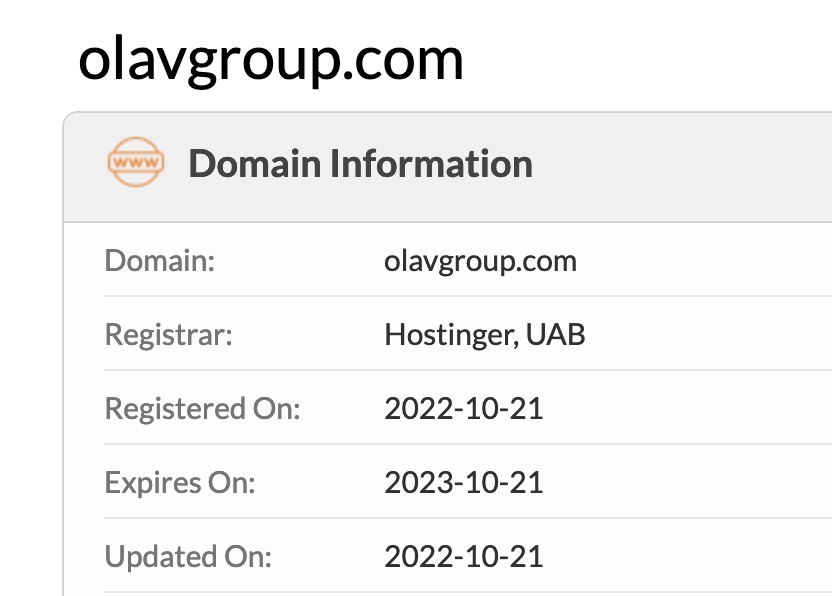The height and width of the screenshot is (596, 832).
Task: Select olavgroup.com value in the Domain row
Action: pos(480,261)
